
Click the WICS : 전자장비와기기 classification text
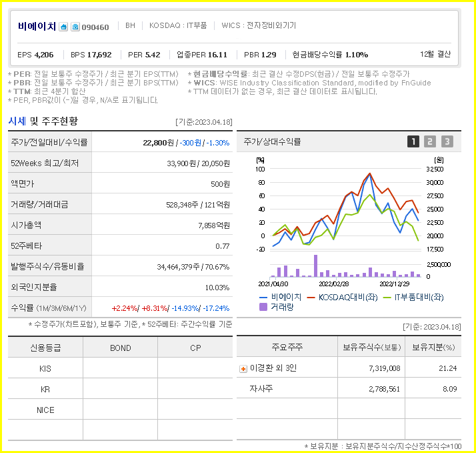tap(259, 25)
